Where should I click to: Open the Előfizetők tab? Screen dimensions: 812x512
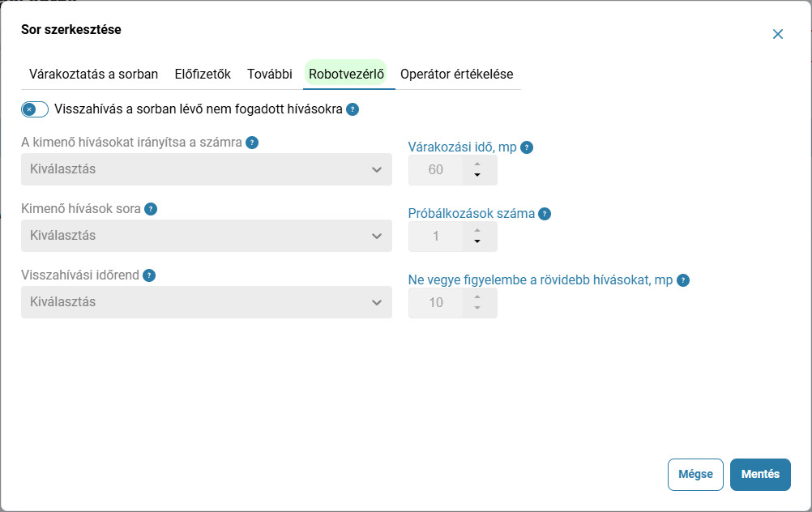click(x=203, y=74)
